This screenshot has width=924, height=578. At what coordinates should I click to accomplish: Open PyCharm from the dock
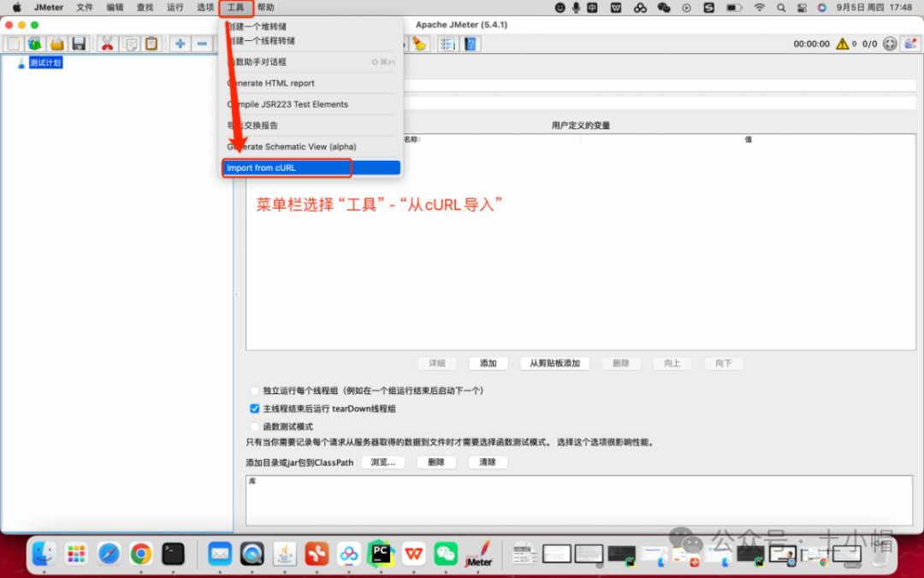coord(381,554)
